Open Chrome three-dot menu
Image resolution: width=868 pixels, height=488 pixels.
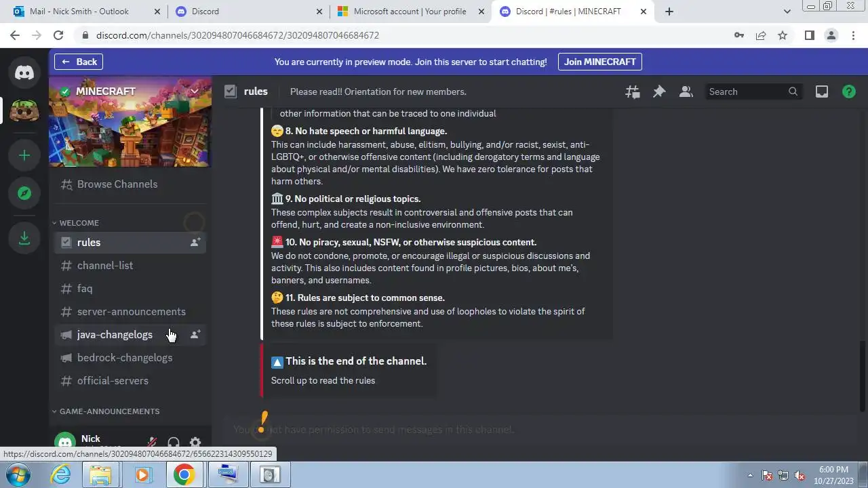[853, 35]
